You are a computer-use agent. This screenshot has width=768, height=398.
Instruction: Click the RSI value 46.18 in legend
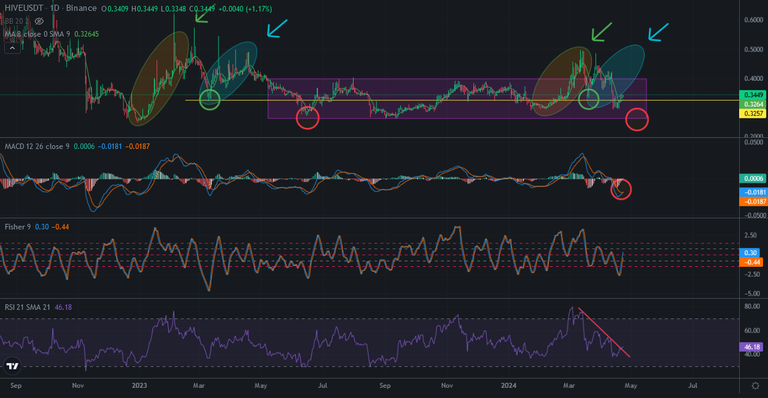tap(63, 307)
